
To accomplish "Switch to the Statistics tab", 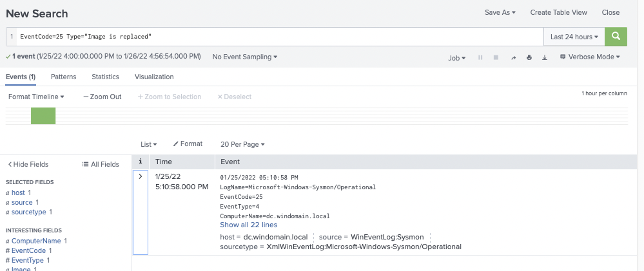I will click(x=105, y=77).
